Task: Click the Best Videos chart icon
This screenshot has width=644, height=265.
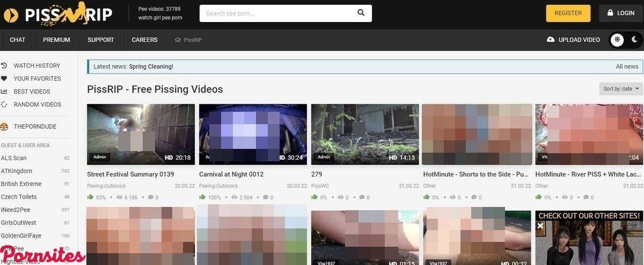Action: pyautogui.click(x=4, y=91)
